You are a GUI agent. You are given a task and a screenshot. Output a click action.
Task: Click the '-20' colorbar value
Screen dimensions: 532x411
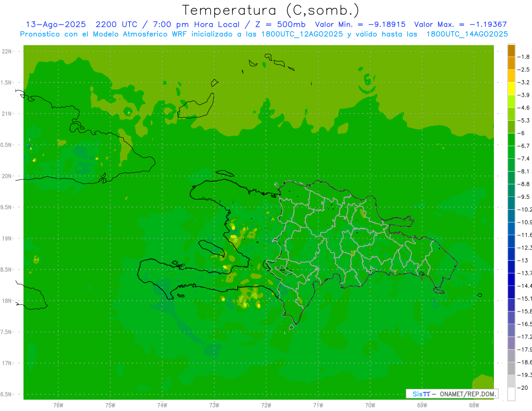523,388
